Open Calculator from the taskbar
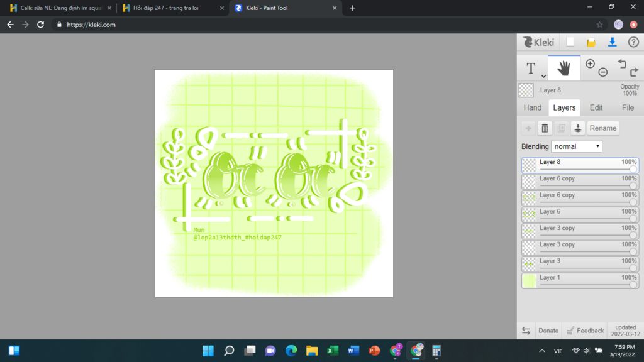This screenshot has width=644, height=362. point(436,351)
